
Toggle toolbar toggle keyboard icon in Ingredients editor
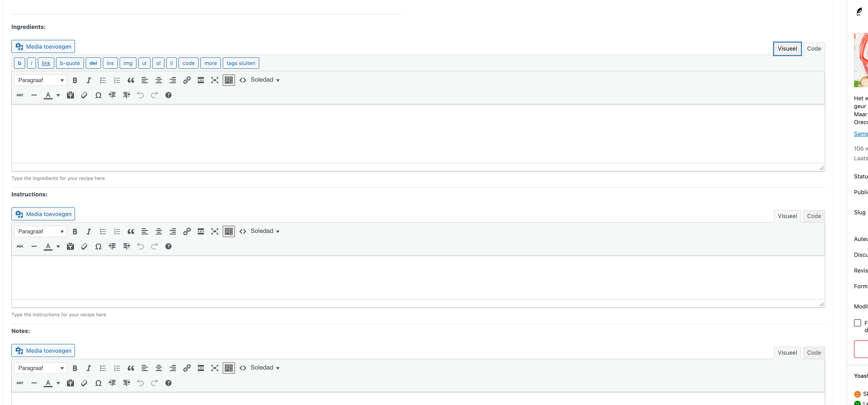click(229, 80)
